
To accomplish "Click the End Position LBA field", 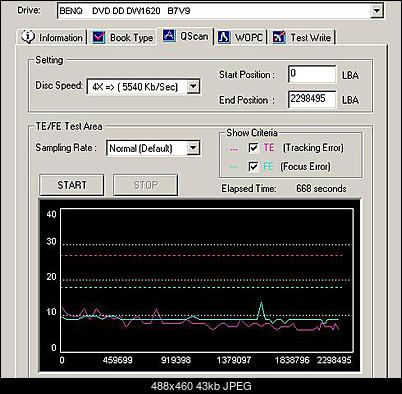I will pyautogui.click(x=312, y=99).
